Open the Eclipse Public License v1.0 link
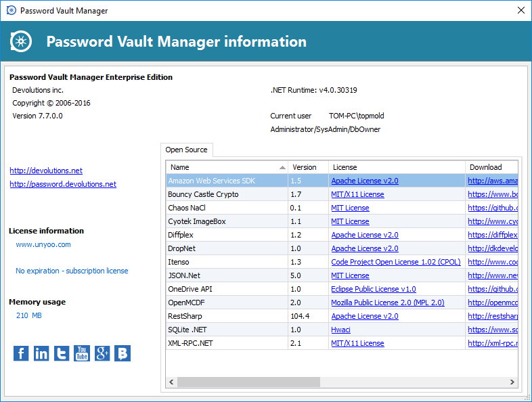 tap(373, 289)
